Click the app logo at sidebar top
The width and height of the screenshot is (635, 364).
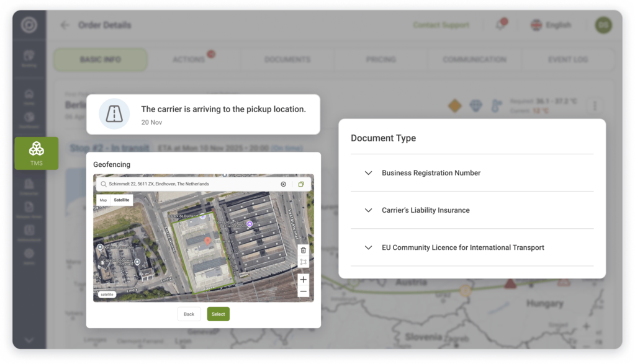point(29,25)
